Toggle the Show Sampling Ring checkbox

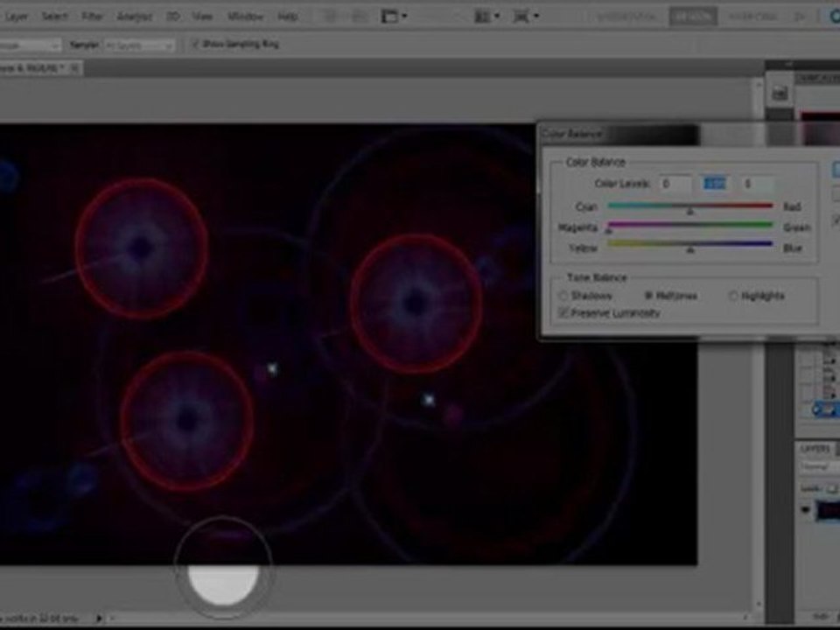coord(195,45)
